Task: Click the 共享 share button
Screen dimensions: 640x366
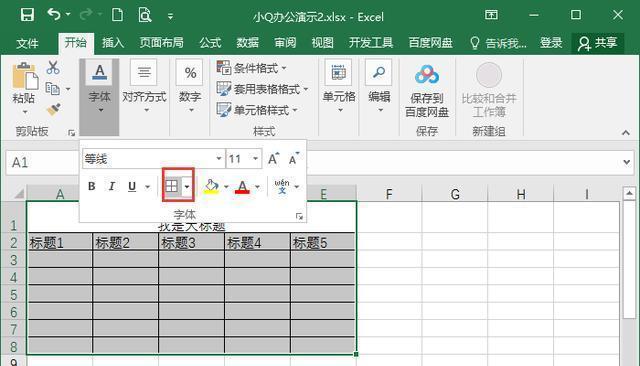Action: coord(598,43)
